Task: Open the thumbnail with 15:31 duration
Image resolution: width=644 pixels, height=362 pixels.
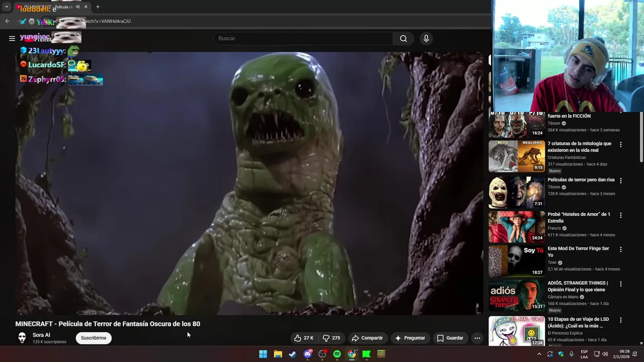Action: (517, 295)
